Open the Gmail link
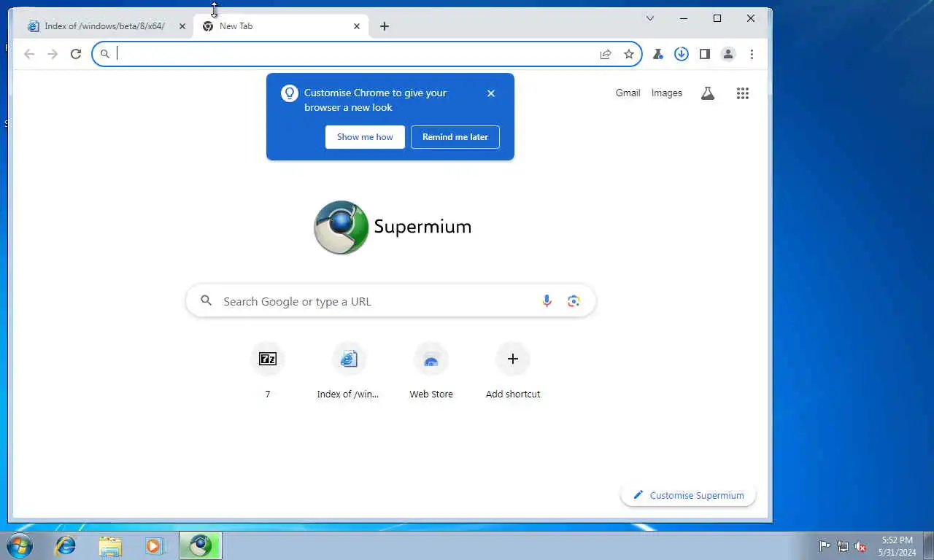This screenshot has height=560, width=934. pos(628,93)
